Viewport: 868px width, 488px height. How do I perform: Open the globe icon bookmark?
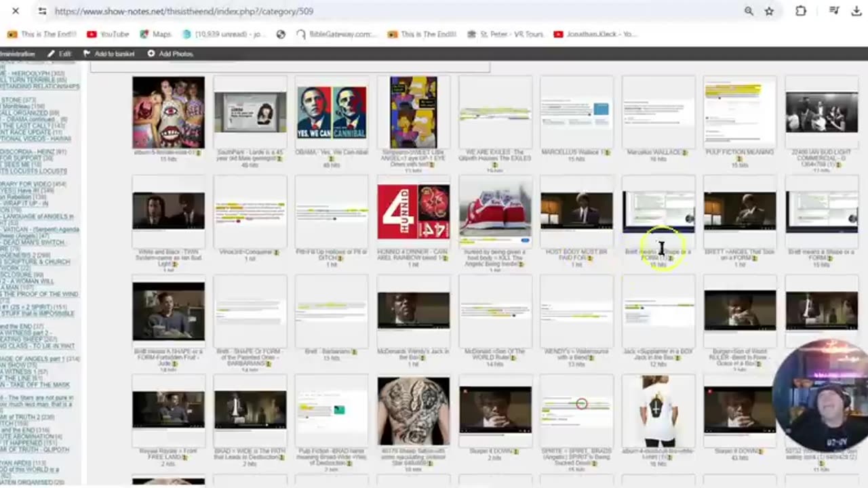pyautogui.click(x=281, y=34)
